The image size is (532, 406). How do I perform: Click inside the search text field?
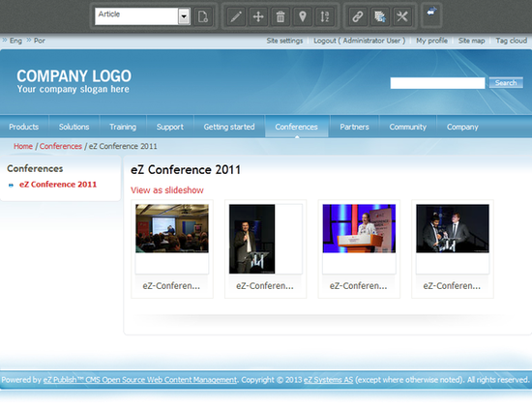437,83
